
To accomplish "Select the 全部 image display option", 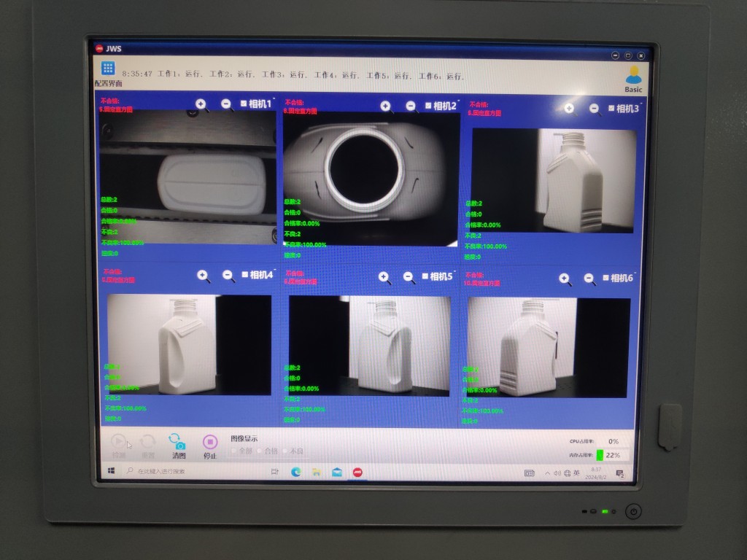I will coord(234,451).
